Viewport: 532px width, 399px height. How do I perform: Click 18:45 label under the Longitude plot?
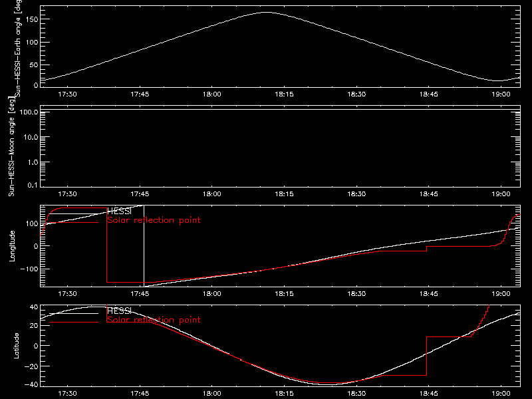point(428,293)
